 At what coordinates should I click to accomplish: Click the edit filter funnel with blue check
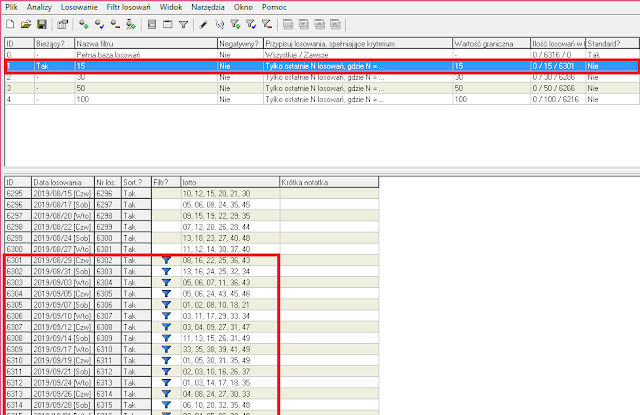[251, 24]
